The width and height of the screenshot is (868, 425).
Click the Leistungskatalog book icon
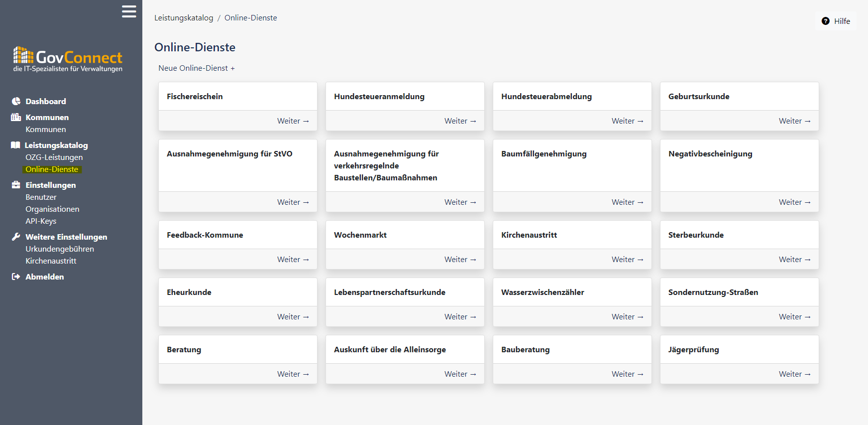pos(15,145)
